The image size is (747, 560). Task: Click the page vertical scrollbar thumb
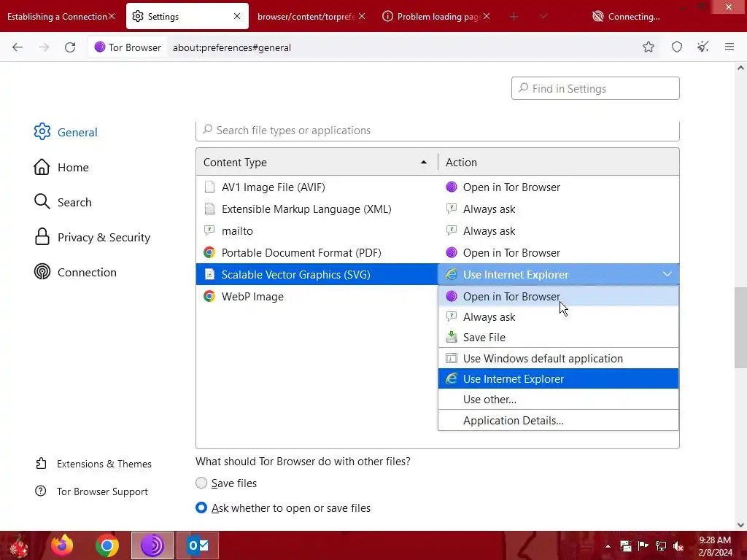point(740,327)
